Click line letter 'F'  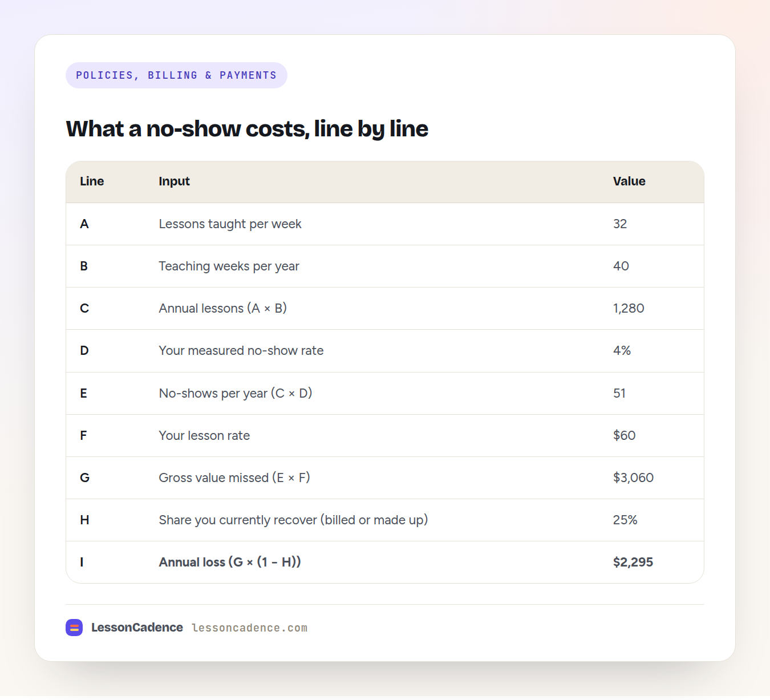(x=84, y=436)
